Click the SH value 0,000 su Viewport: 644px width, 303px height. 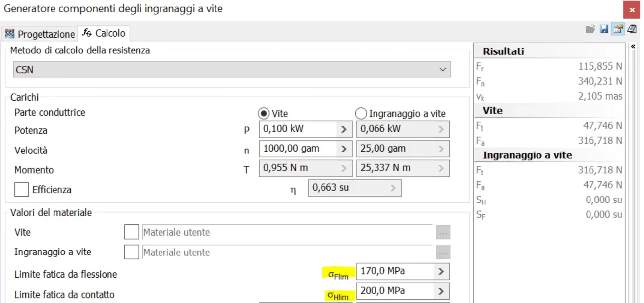pyautogui.click(x=604, y=200)
